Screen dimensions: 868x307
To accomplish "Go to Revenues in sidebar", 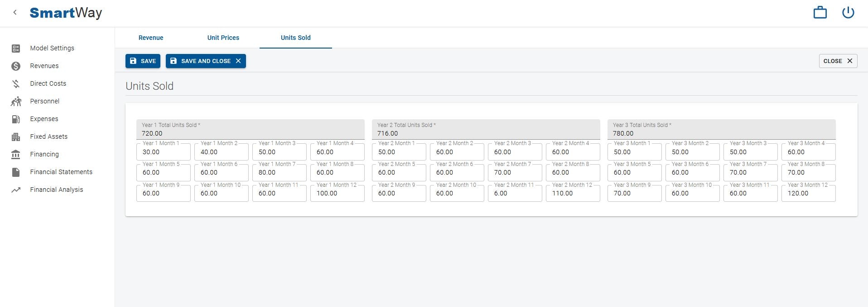I will [x=44, y=66].
